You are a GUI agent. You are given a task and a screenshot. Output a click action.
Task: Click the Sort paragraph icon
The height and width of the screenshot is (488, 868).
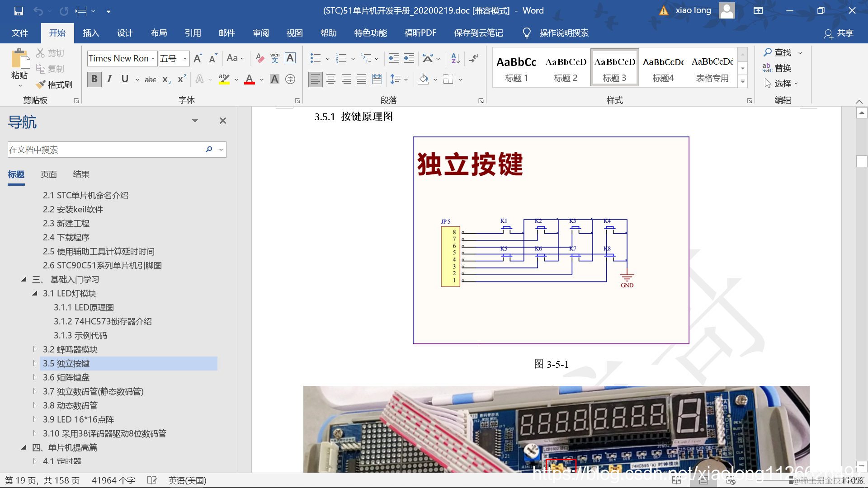(455, 58)
